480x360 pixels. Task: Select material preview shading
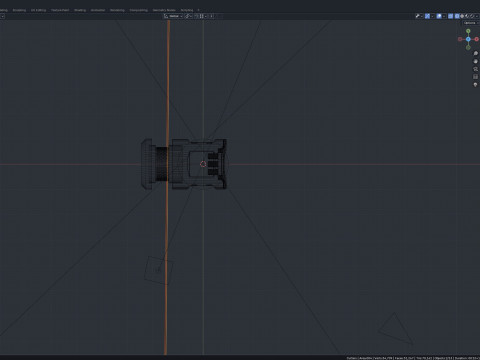(467, 16)
